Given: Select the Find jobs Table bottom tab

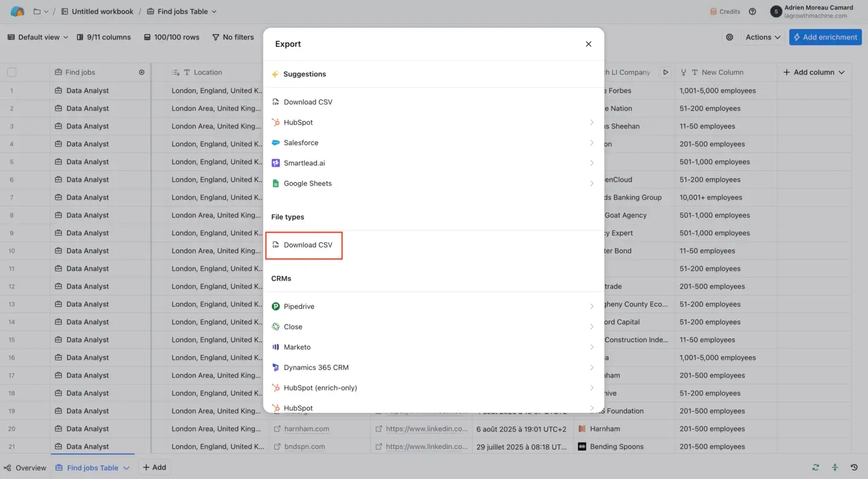Looking at the screenshot, I should pos(92,468).
